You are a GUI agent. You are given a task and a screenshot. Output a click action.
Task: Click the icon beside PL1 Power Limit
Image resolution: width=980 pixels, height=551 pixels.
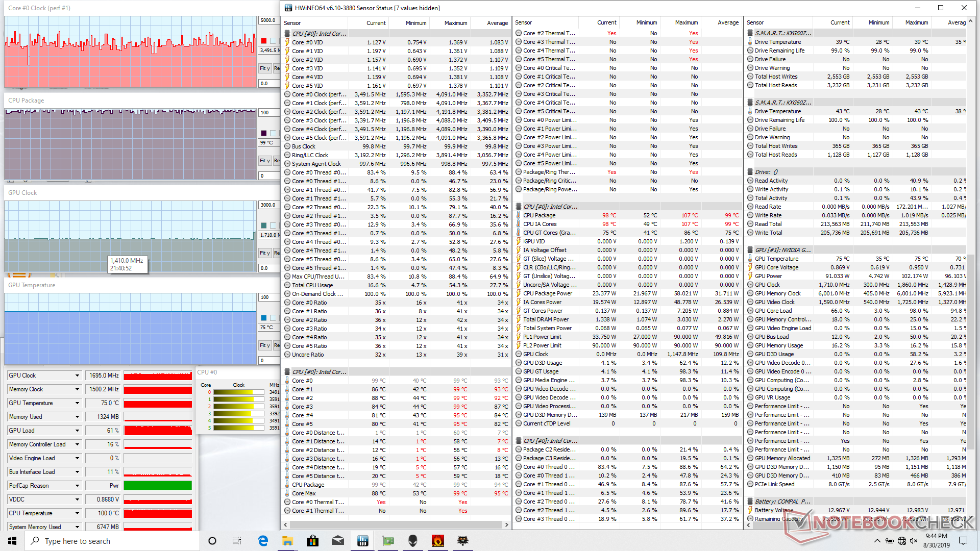click(519, 337)
